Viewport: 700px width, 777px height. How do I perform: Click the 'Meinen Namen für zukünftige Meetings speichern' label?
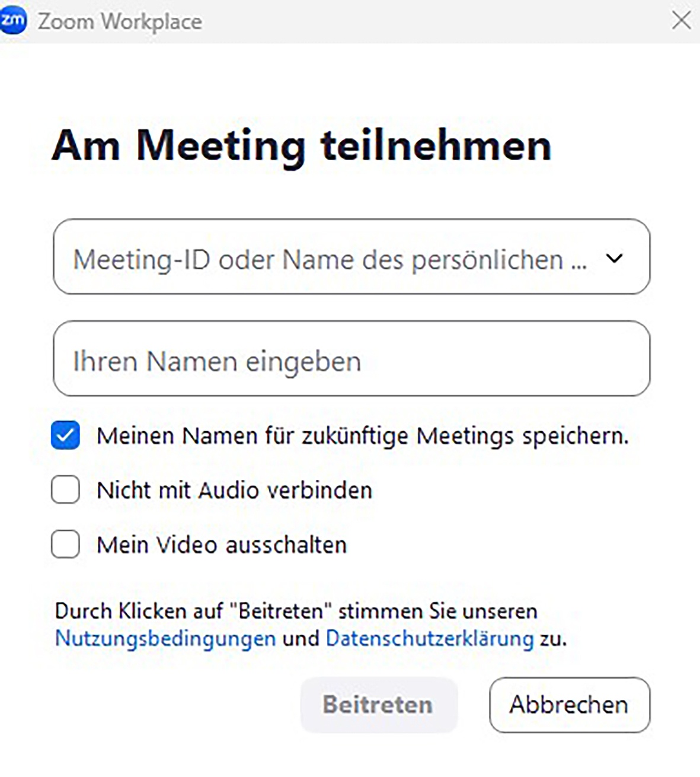(362, 436)
